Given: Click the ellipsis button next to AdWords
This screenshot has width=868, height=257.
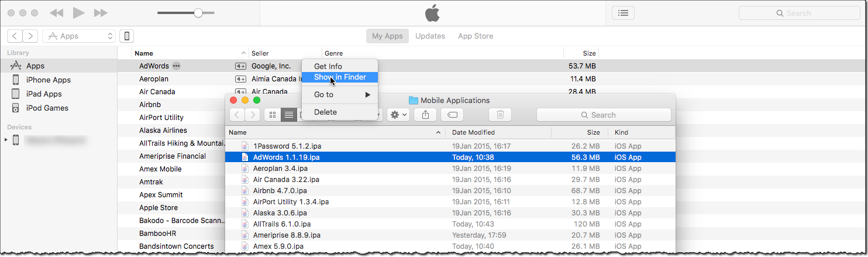Looking at the screenshot, I should tap(176, 66).
